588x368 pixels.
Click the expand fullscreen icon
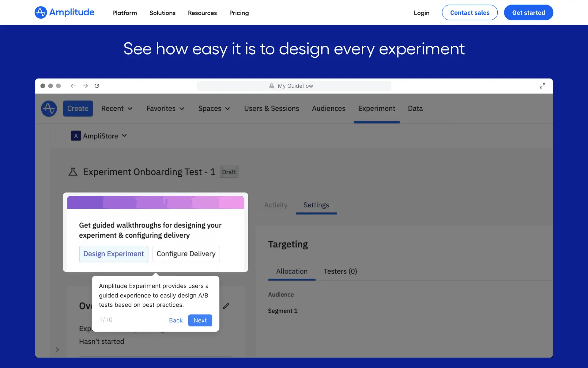[x=542, y=86]
